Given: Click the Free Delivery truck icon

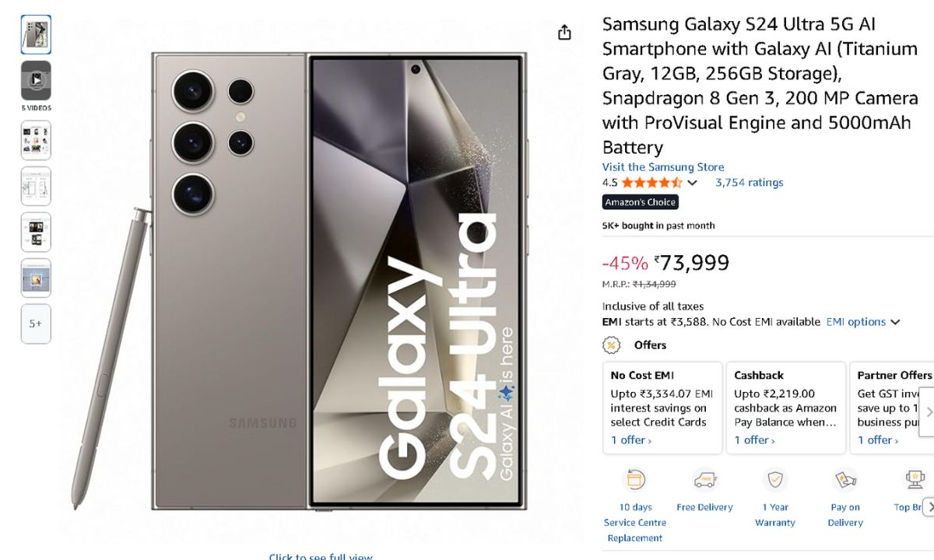Looking at the screenshot, I should tap(704, 480).
